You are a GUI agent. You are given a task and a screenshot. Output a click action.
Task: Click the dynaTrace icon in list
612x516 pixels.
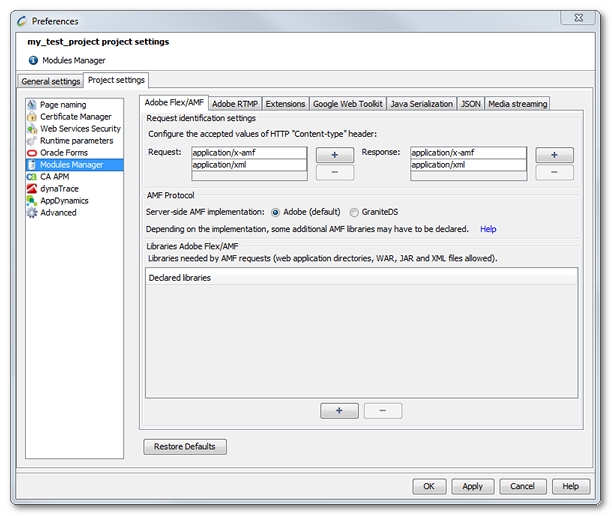point(32,188)
